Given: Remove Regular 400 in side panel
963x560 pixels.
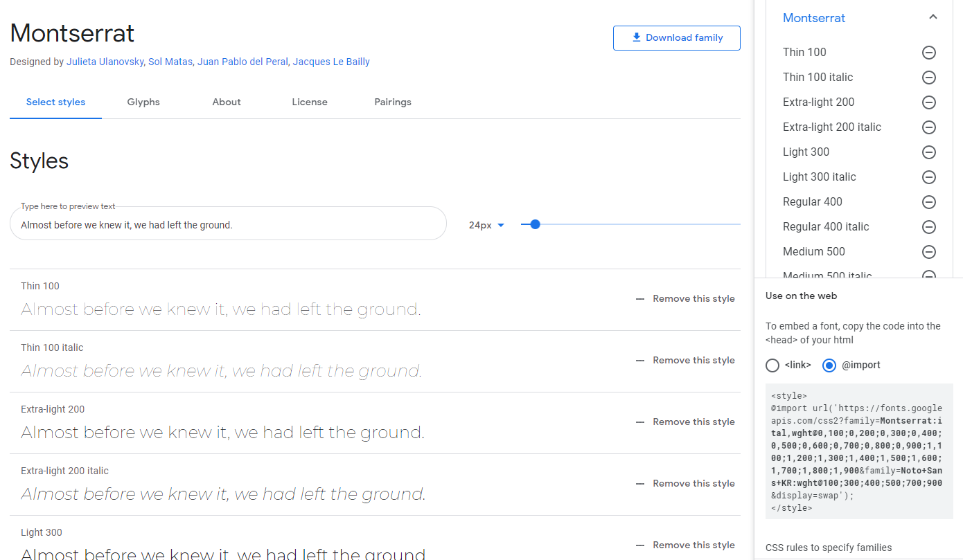Looking at the screenshot, I should (x=929, y=202).
